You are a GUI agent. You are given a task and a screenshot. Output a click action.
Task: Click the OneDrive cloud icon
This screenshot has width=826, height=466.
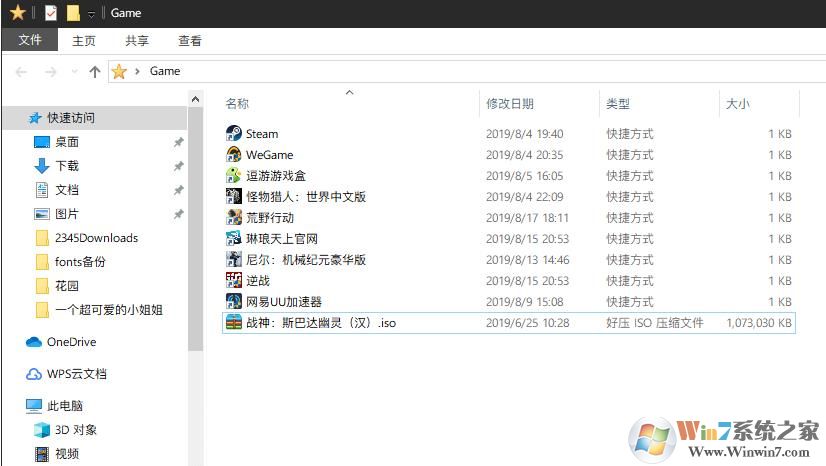(34, 342)
